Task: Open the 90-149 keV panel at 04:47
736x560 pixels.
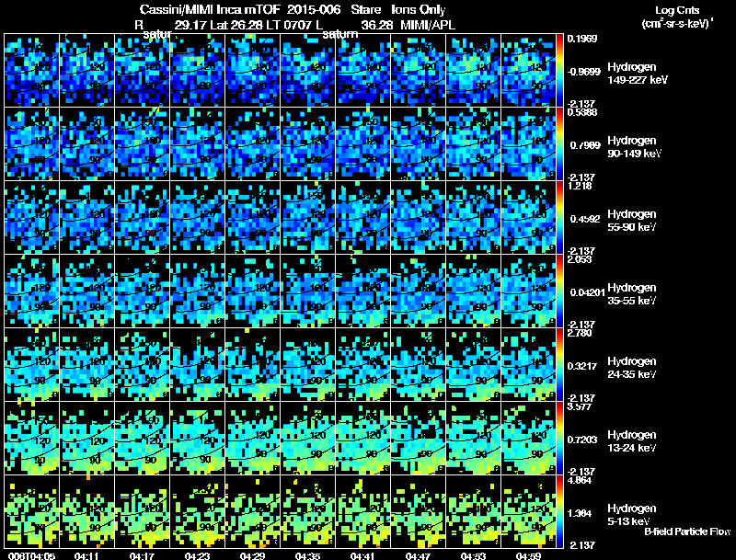Action: coord(419,144)
